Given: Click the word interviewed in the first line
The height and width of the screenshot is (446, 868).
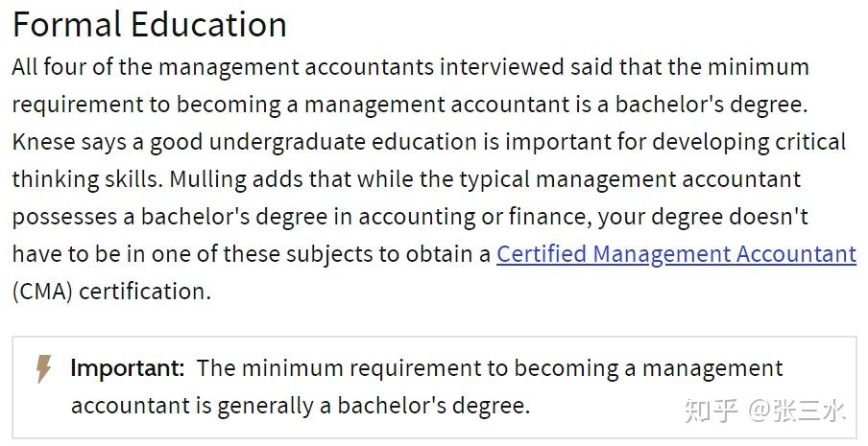Looking at the screenshot, I should point(502,67).
